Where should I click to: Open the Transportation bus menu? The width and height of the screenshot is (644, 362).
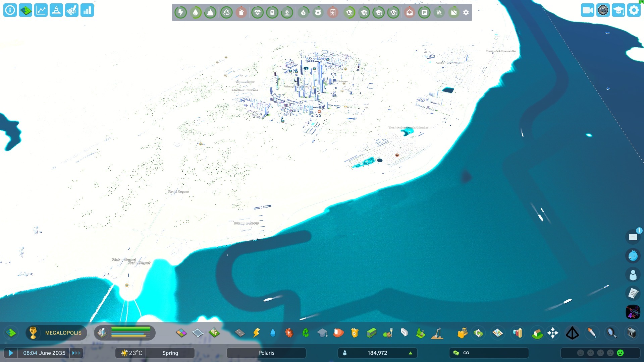point(371,333)
